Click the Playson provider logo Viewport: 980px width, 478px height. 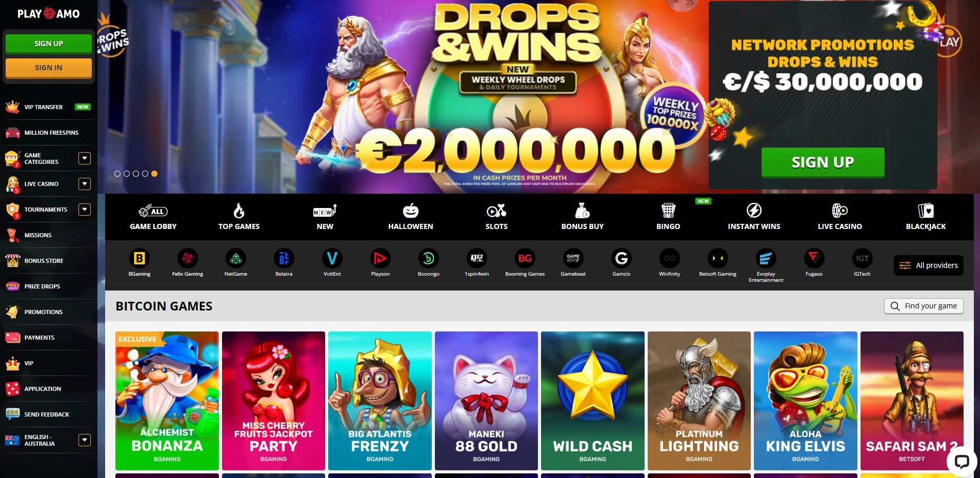[380, 259]
